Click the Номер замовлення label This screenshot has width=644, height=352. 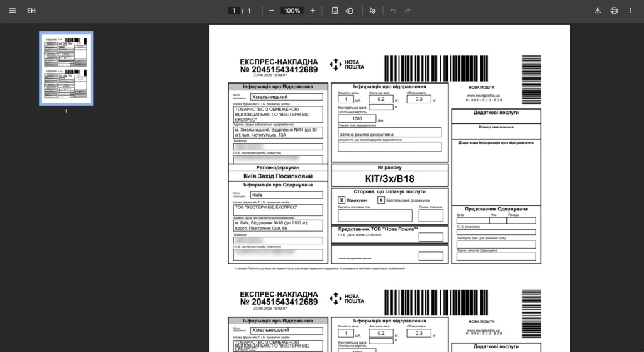coord(496,127)
